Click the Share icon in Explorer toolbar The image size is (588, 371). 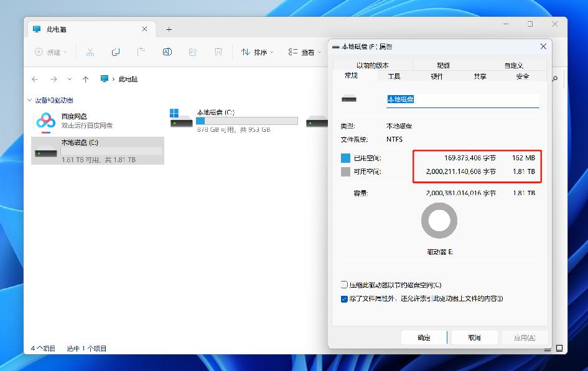[x=192, y=53]
